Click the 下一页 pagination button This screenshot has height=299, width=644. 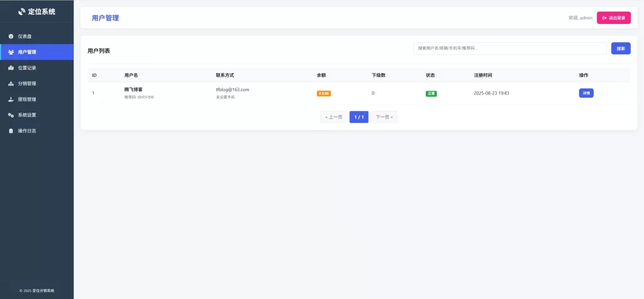coord(384,117)
